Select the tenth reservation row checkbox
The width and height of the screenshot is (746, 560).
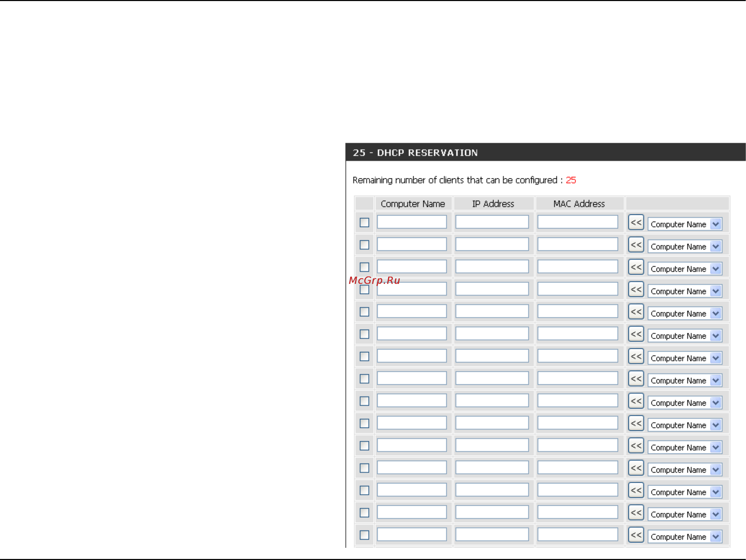click(x=364, y=423)
